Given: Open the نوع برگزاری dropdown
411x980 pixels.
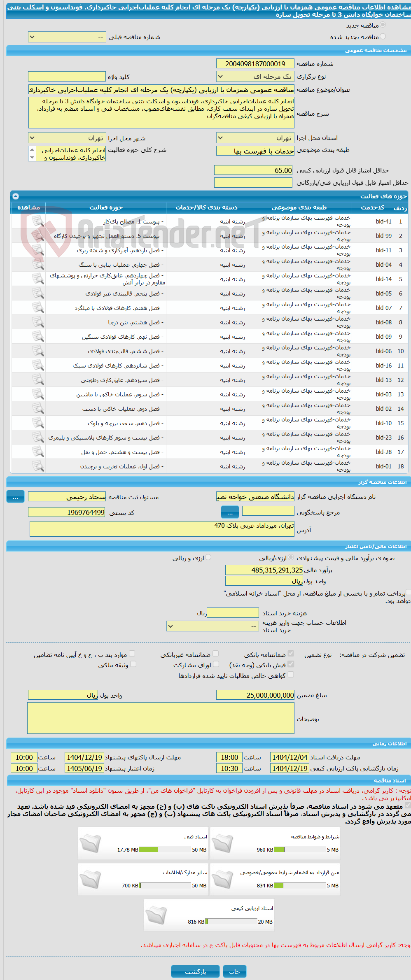Looking at the screenshot, I should (x=255, y=77).
